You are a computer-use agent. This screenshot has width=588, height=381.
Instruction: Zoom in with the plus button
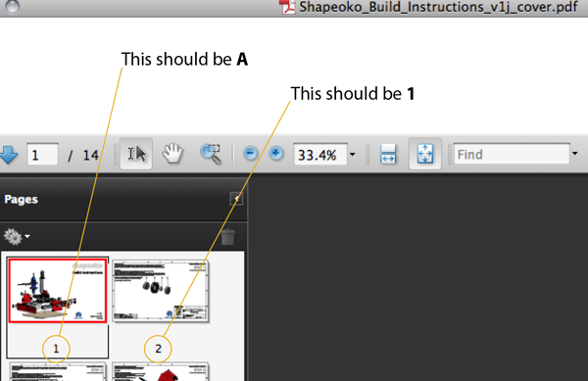276,153
